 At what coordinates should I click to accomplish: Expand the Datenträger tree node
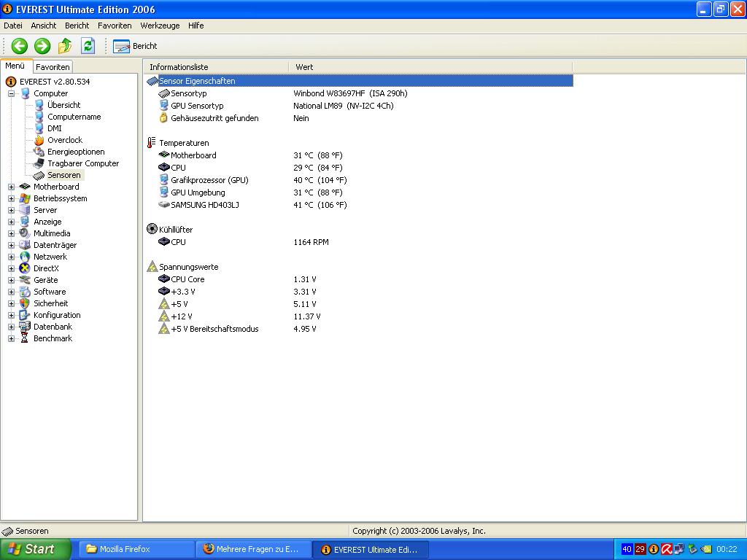12,245
